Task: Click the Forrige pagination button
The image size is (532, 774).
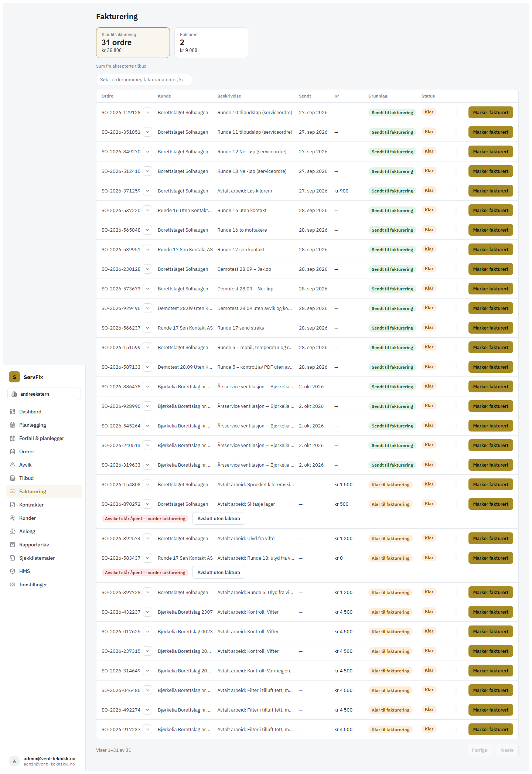Action: [x=479, y=750]
